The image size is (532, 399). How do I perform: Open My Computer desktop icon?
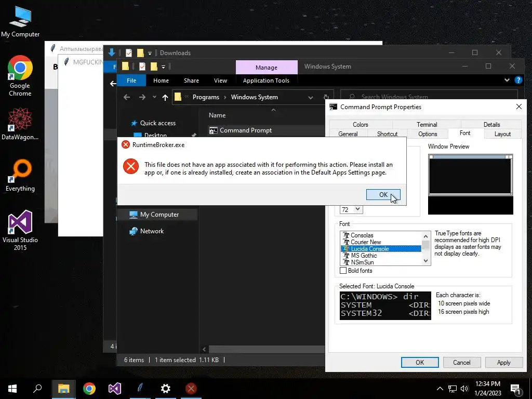[20, 21]
